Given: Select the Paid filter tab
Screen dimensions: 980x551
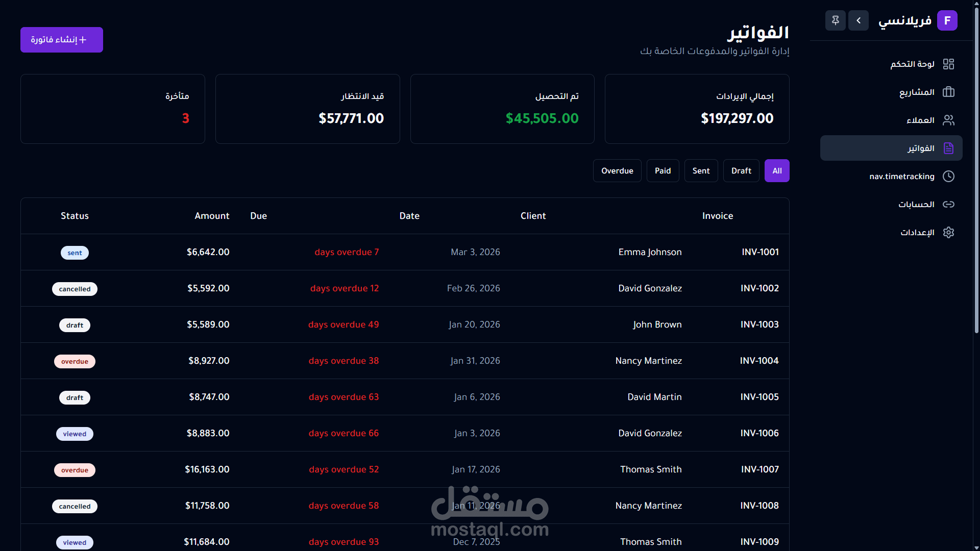Looking at the screenshot, I should coord(663,171).
